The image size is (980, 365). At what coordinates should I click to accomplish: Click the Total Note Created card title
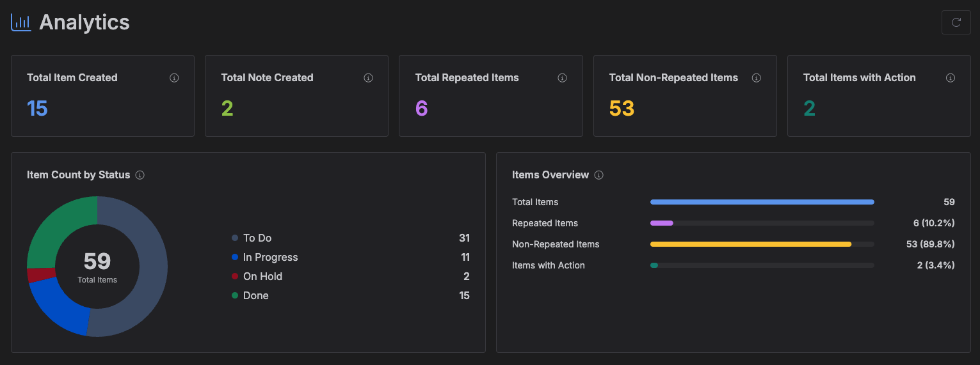click(267, 78)
